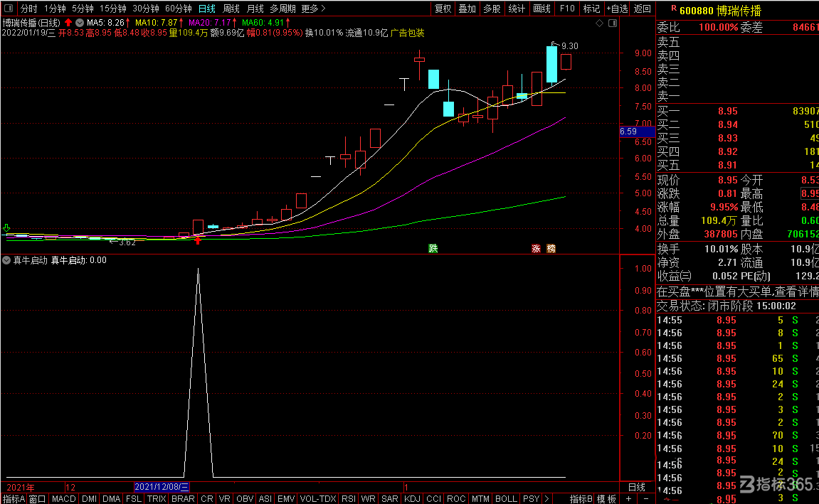Select VOL-TDX indicator
The width and height of the screenshot is (819, 504).
[x=317, y=499]
